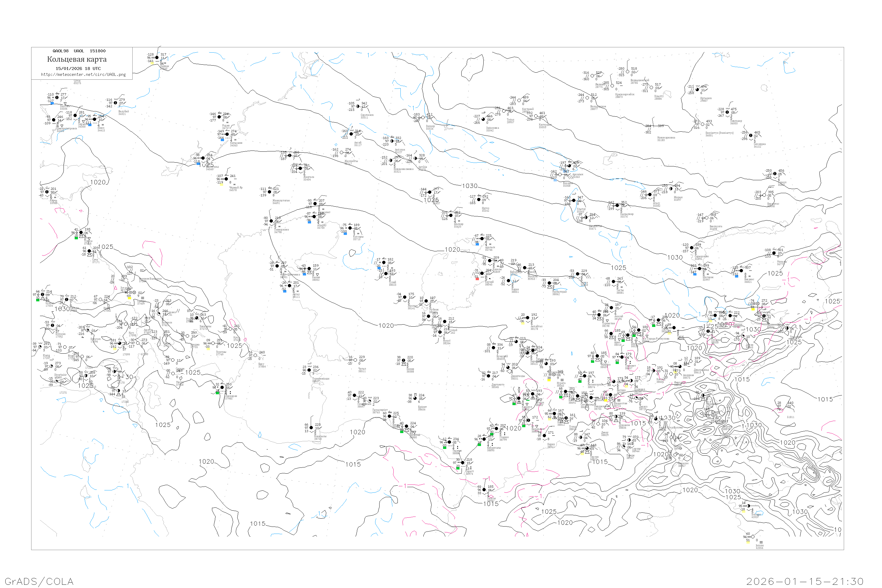The width and height of the screenshot is (882, 588).
Task: Click the 1030 isobar label near Актобе
Action: pyautogui.click(x=470, y=186)
